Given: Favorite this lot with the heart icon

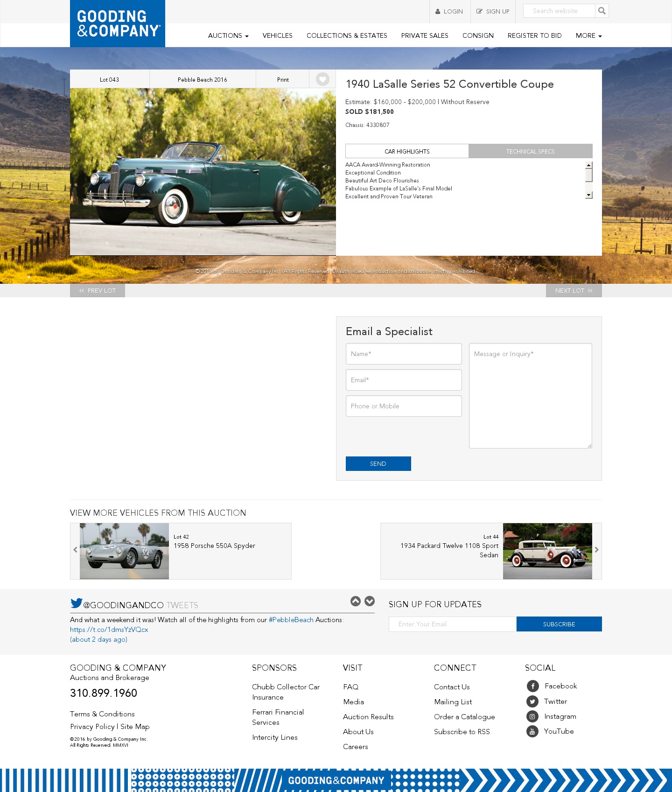Looking at the screenshot, I should point(322,79).
